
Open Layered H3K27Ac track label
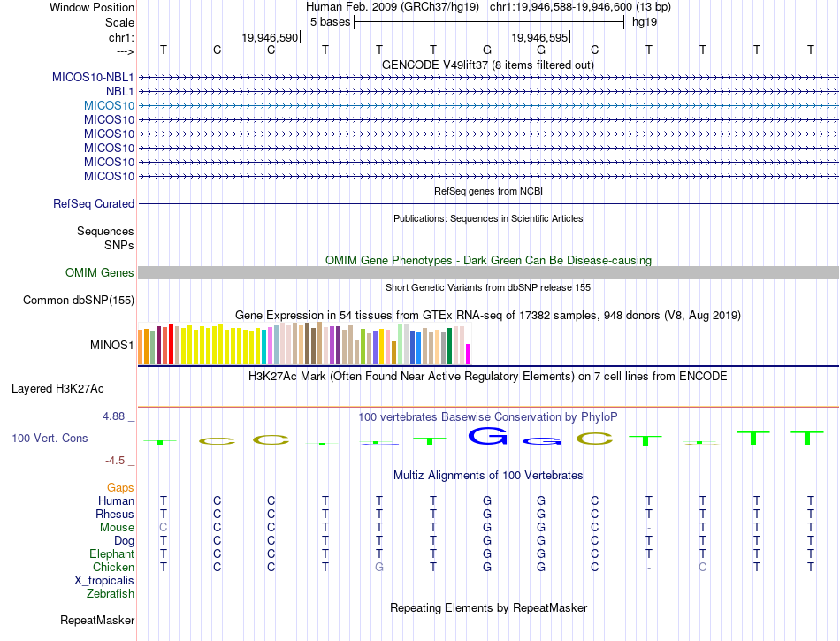[57, 388]
